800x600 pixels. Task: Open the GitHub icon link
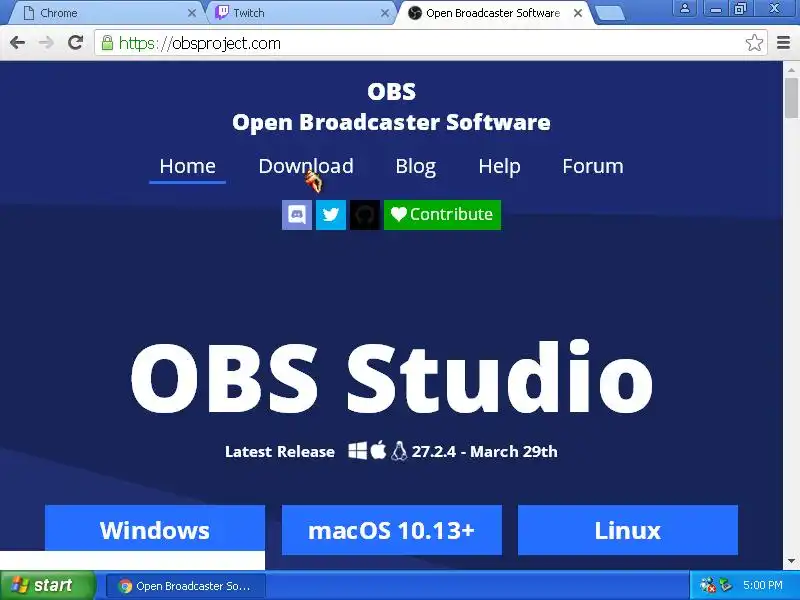point(365,215)
